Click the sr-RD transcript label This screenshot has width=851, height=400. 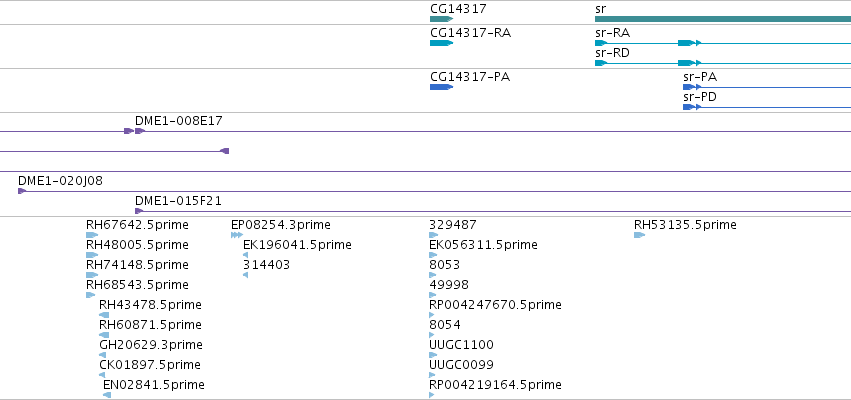coord(612,53)
